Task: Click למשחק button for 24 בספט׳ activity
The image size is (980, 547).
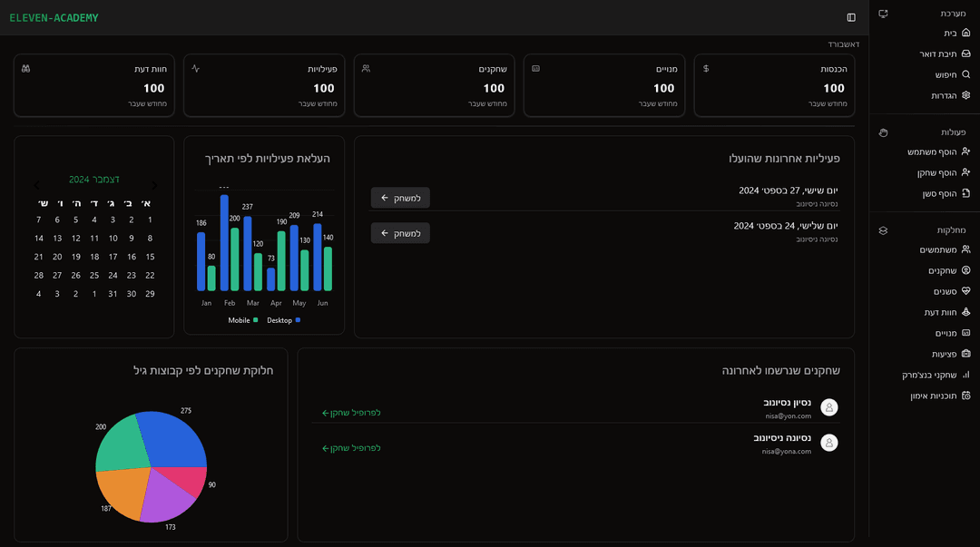Action: (x=400, y=233)
